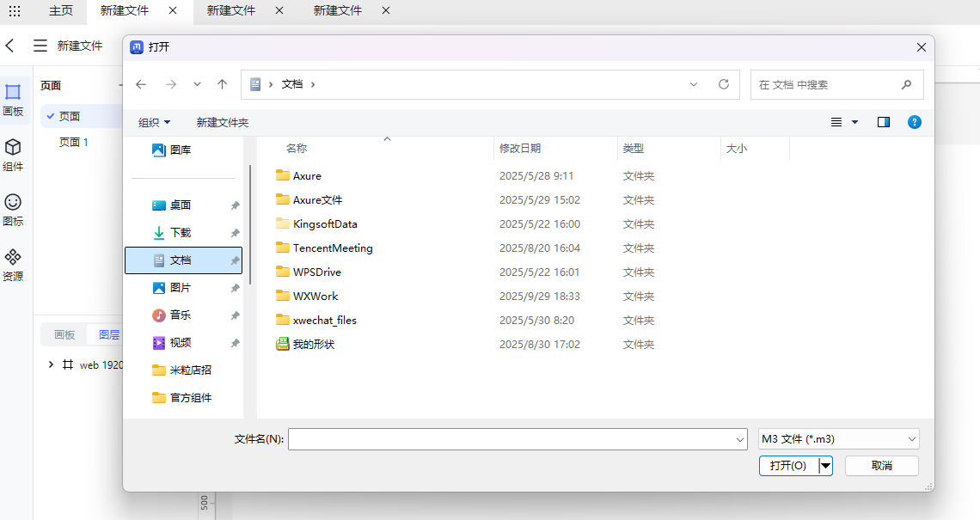The height and width of the screenshot is (520, 980).
Task: Click the back navigation arrow in the dialog
Action: tap(141, 84)
